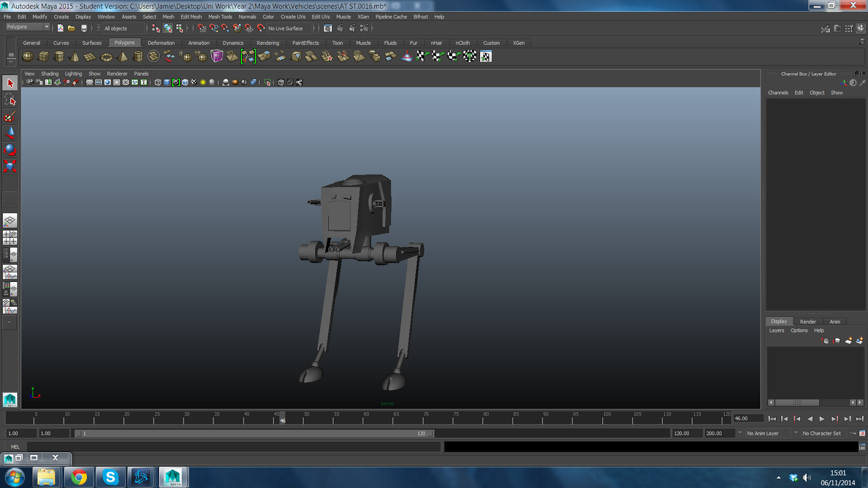
Task: Create a polygon cylinder from the shelf
Action: (59, 56)
